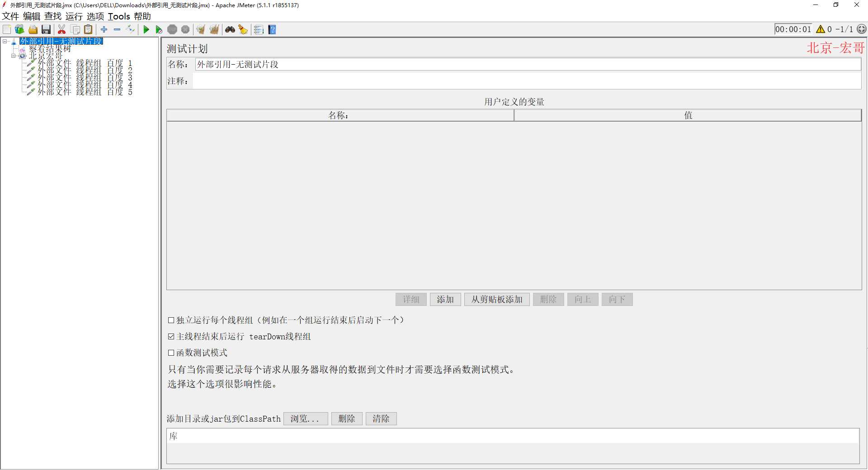Click the 值 column header
The height and width of the screenshot is (470, 868).
point(688,115)
